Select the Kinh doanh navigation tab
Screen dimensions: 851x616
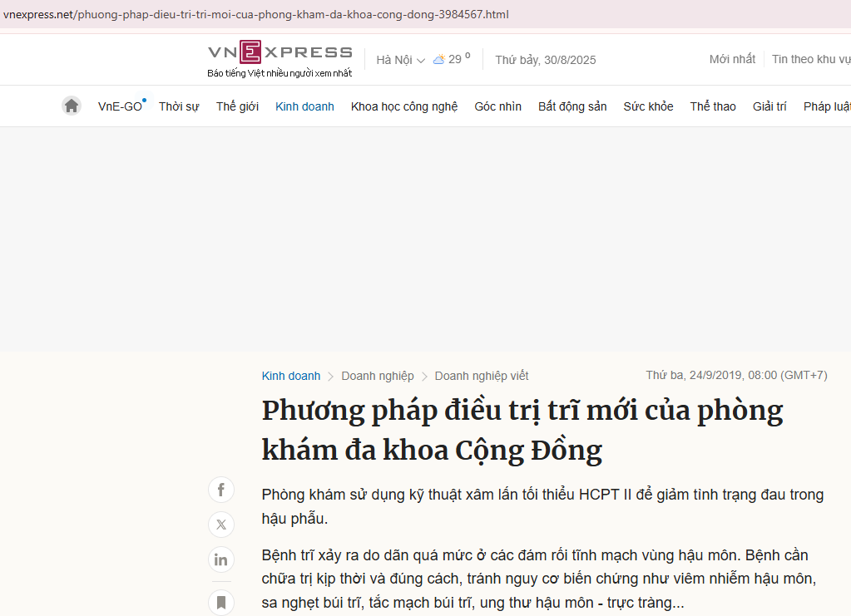pos(304,106)
